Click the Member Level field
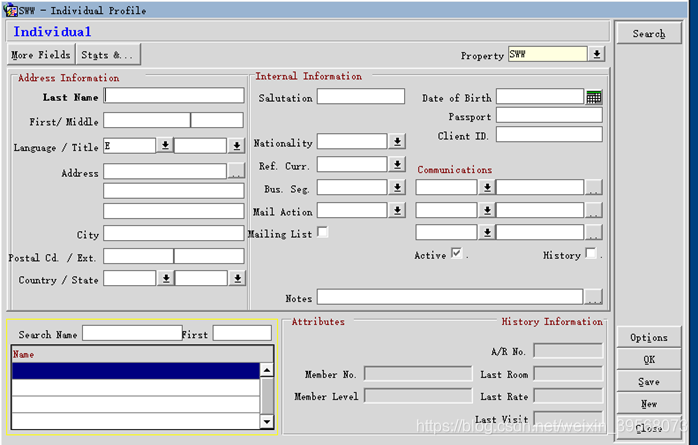Viewport: 698px width, 445px height. click(x=418, y=396)
